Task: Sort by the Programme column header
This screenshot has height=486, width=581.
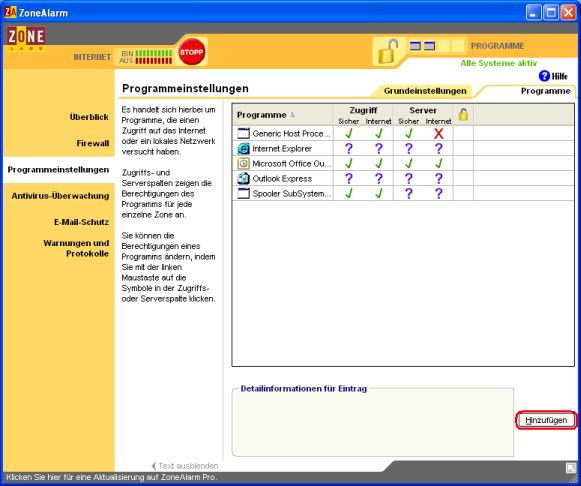Action: click(x=283, y=115)
